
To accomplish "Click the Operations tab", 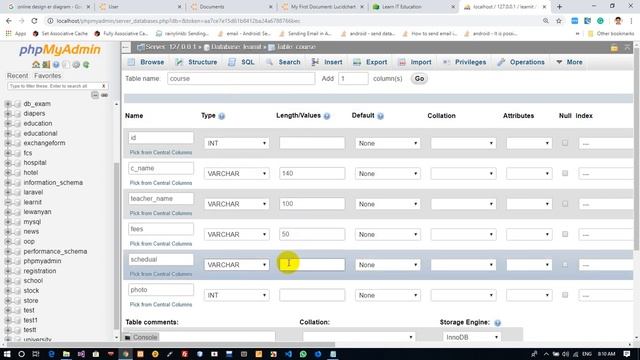I will pyautogui.click(x=521, y=62).
